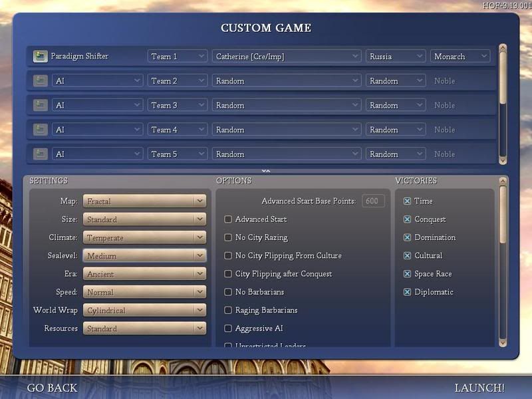Uncheck the Domination victory

tap(407, 237)
